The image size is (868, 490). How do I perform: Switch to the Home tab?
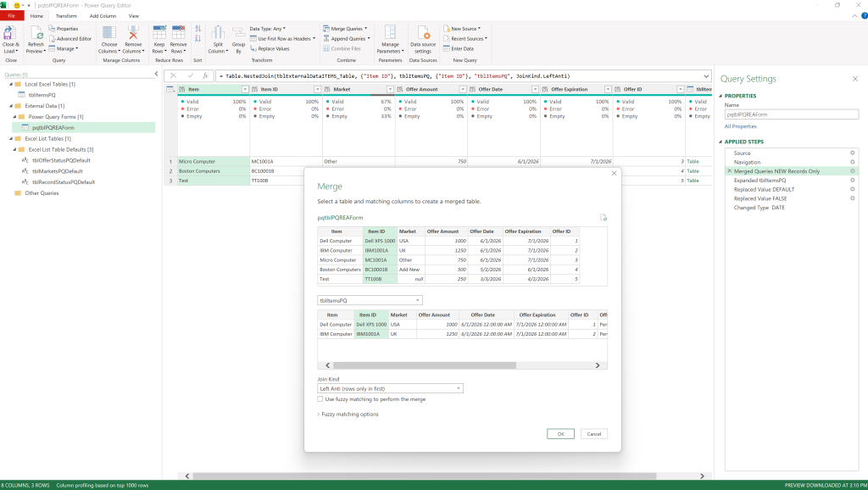click(x=36, y=16)
